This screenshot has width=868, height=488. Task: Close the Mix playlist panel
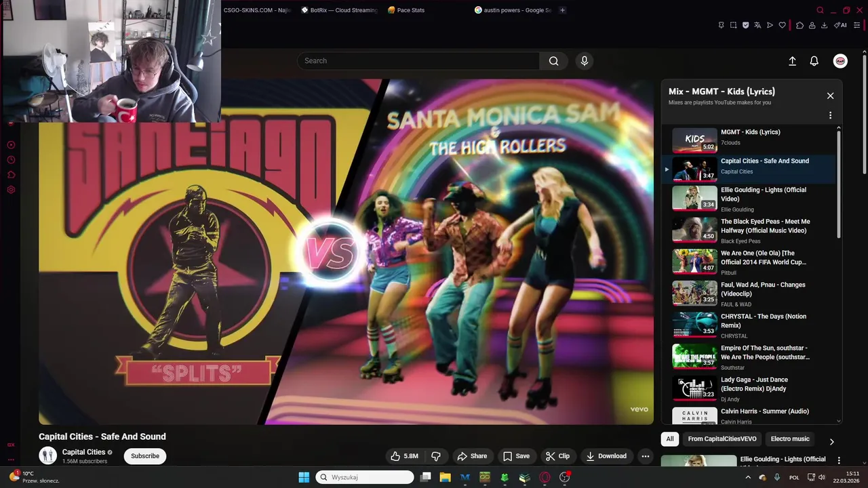coord(830,96)
